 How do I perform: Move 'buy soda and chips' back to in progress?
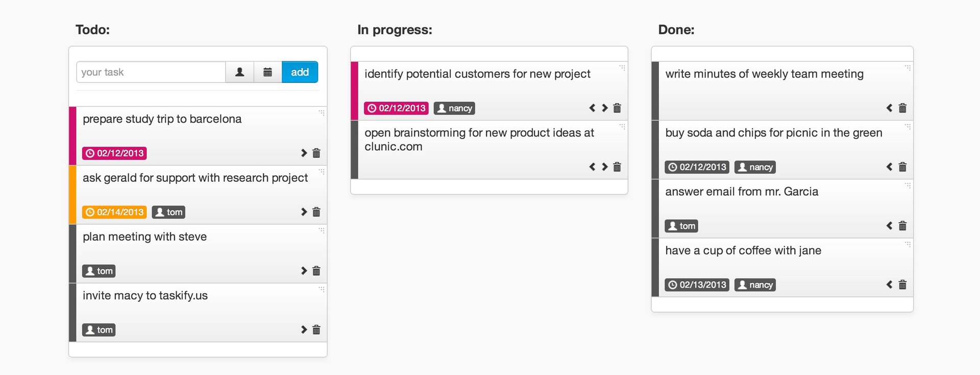[x=890, y=167]
